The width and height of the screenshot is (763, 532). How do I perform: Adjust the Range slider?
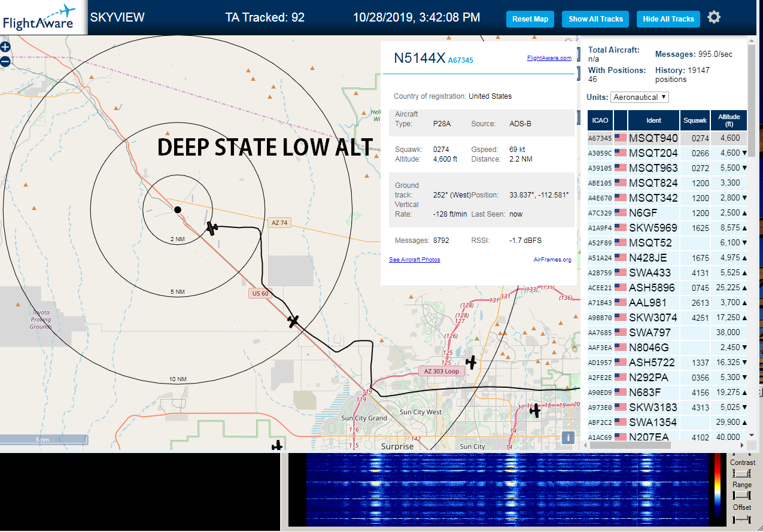(x=741, y=495)
